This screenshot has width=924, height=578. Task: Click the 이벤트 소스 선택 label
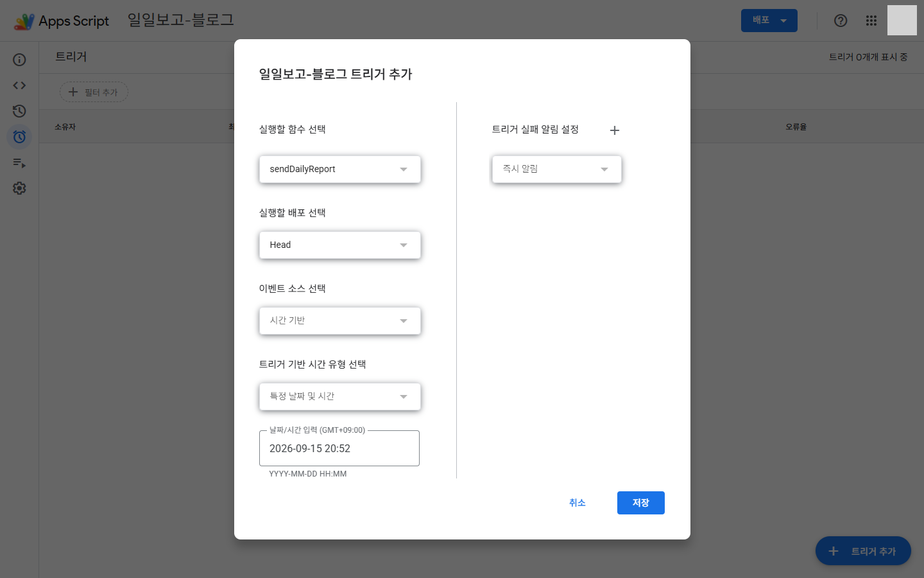coord(293,289)
